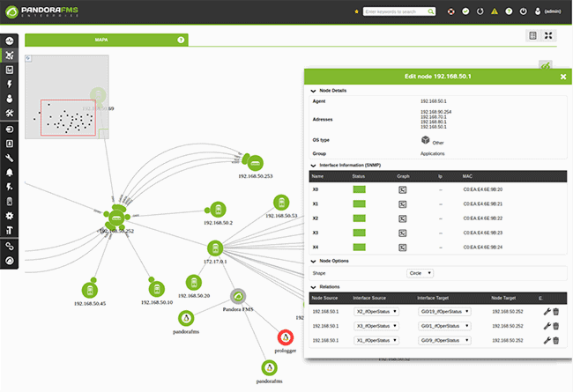
Task: Click the X4 green status swatch
Action: click(x=359, y=247)
